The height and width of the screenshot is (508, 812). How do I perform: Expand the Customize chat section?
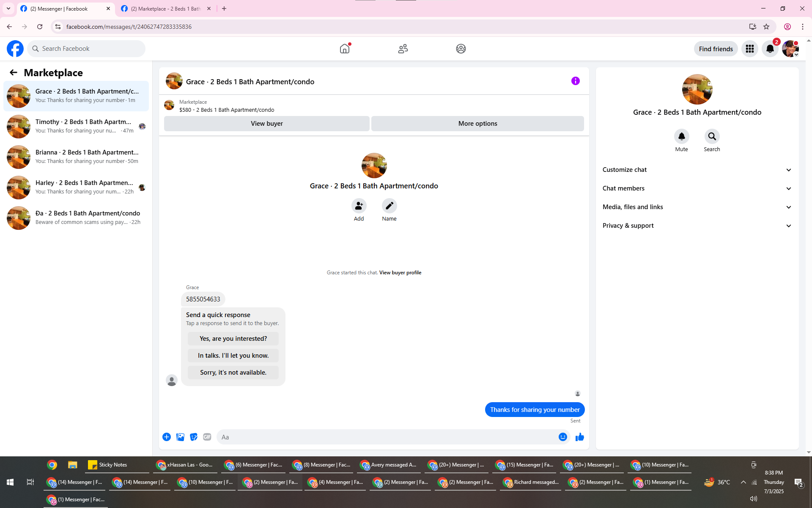click(x=697, y=170)
